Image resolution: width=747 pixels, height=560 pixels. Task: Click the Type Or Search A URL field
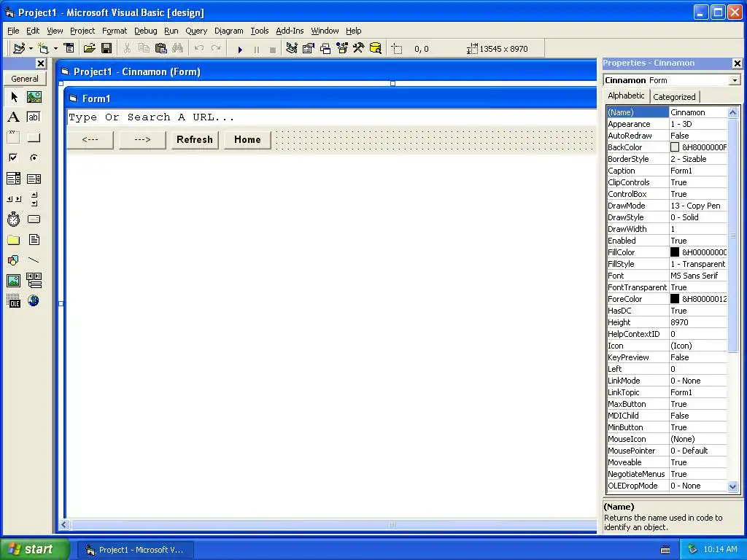(x=332, y=117)
